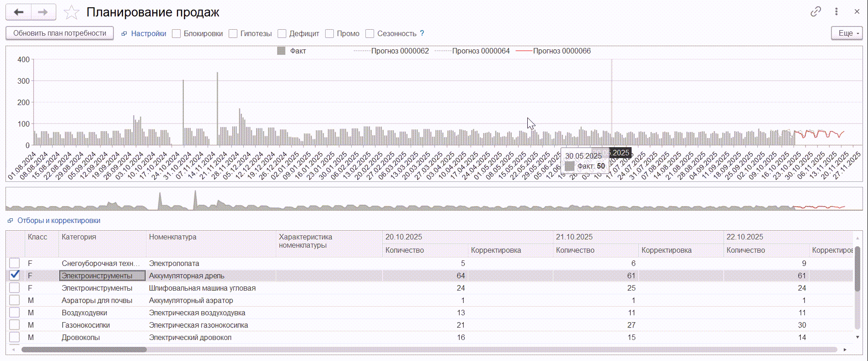Viewport: 868px width, 361px height.
Task: Click the back navigation arrow
Action: (x=18, y=12)
